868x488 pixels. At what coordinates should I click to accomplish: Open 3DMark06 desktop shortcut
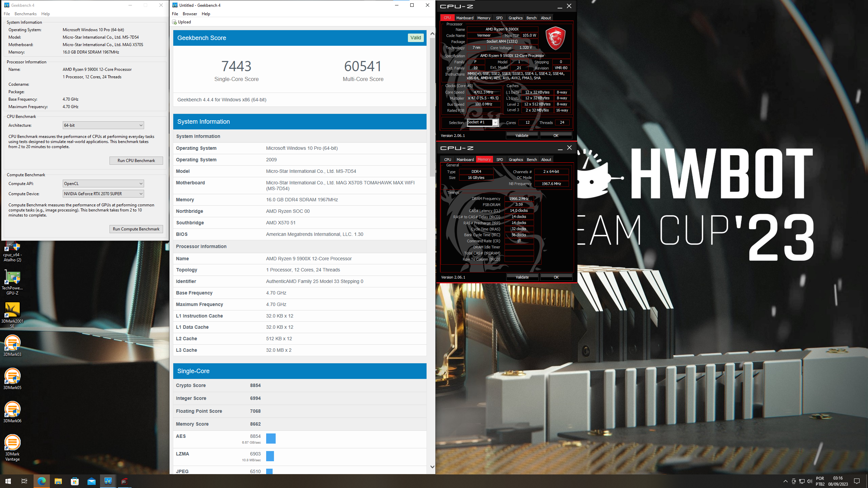tap(12, 412)
